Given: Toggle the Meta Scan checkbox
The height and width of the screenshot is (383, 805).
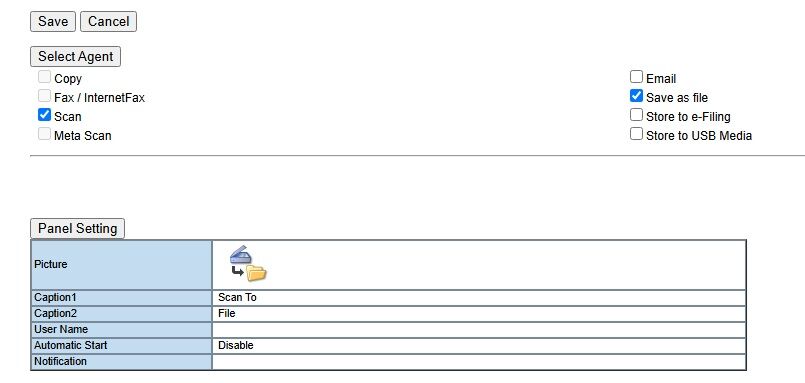Looking at the screenshot, I should coord(45,134).
